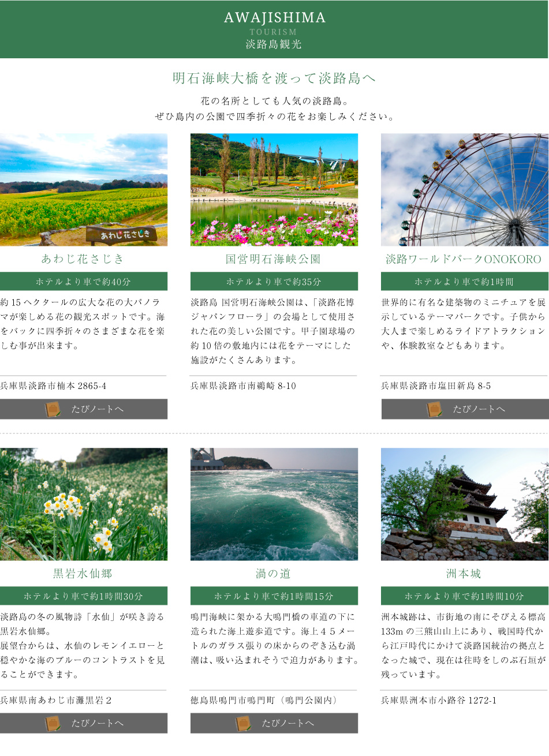Screen dimensions: 549x756
Task: Open the 洲本城 castle photo
Action: coord(465,504)
